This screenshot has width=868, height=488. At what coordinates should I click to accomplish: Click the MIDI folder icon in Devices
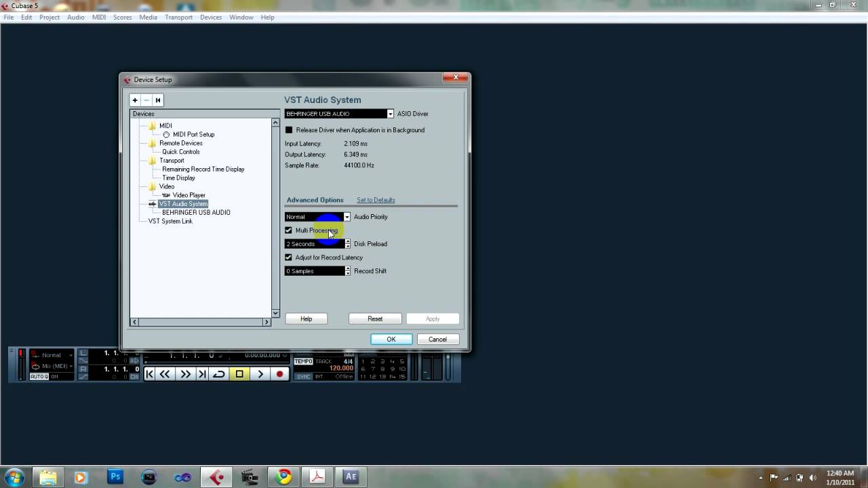(152, 126)
